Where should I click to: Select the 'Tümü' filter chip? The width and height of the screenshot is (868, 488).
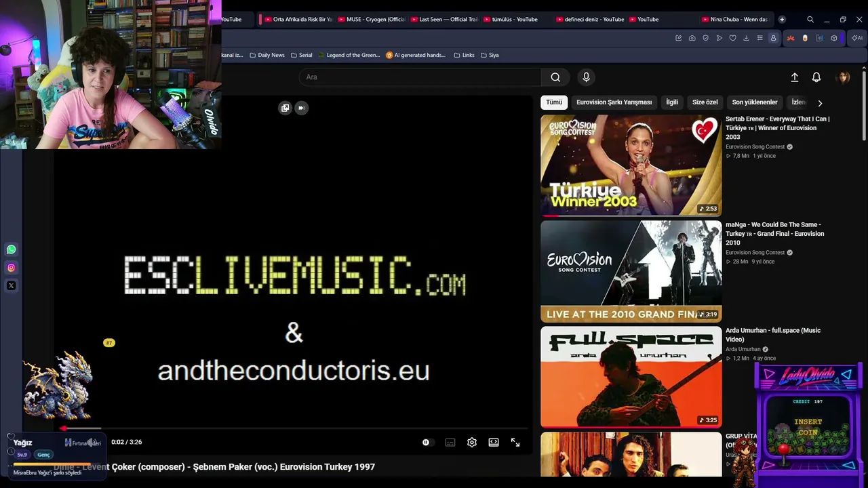[554, 102]
